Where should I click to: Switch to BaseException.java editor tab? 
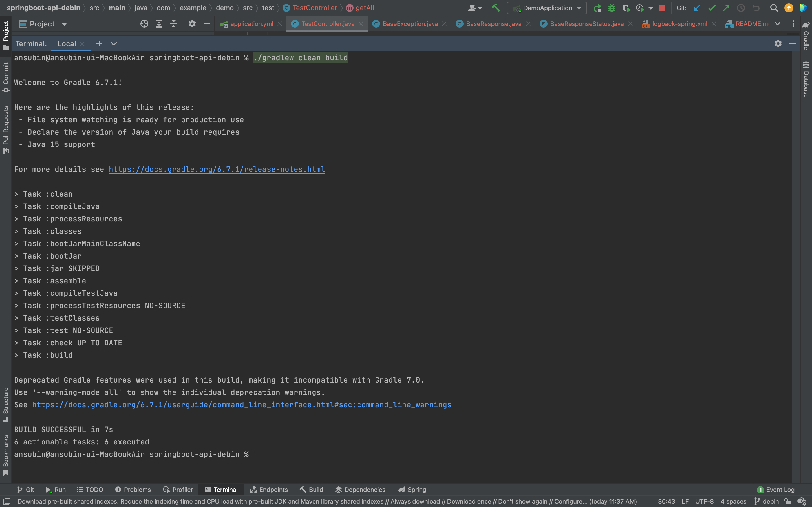(x=410, y=24)
